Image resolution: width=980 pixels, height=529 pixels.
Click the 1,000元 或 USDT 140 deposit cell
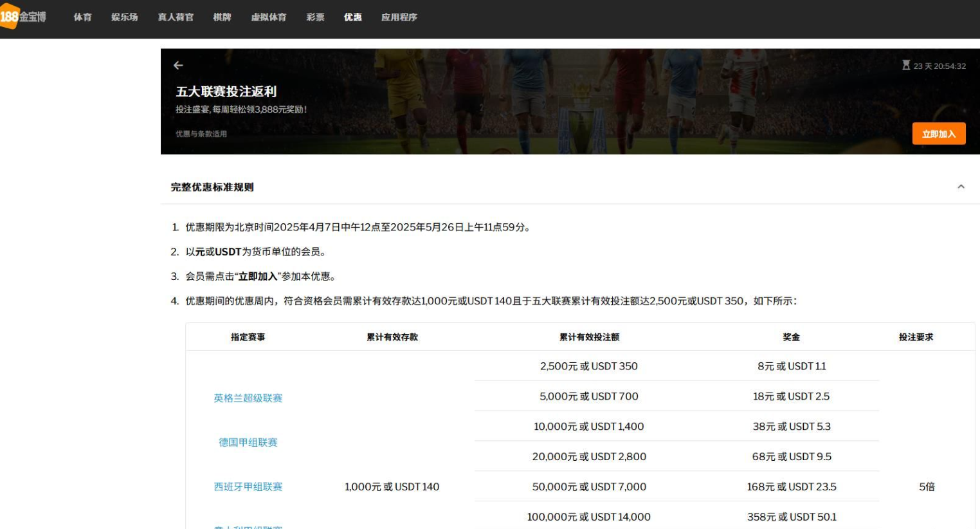392,487
